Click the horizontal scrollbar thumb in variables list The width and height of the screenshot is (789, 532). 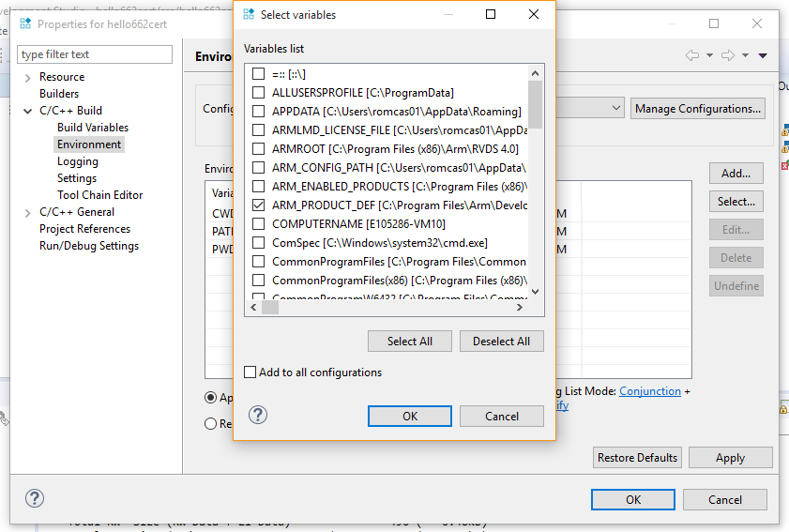pyautogui.click(x=269, y=308)
